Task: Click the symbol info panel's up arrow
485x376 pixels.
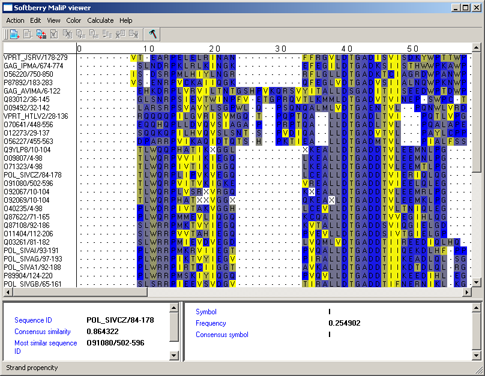Action: point(476,308)
